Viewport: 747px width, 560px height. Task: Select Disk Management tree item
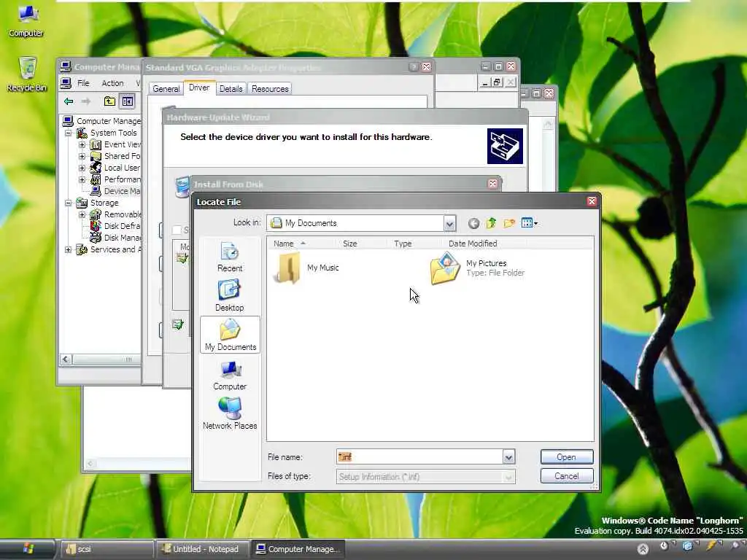click(116, 238)
